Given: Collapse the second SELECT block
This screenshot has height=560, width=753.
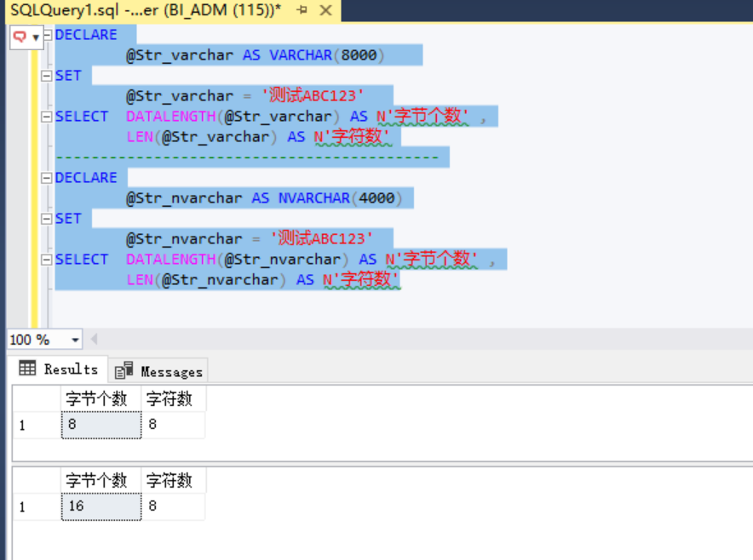Looking at the screenshot, I should click(47, 260).
